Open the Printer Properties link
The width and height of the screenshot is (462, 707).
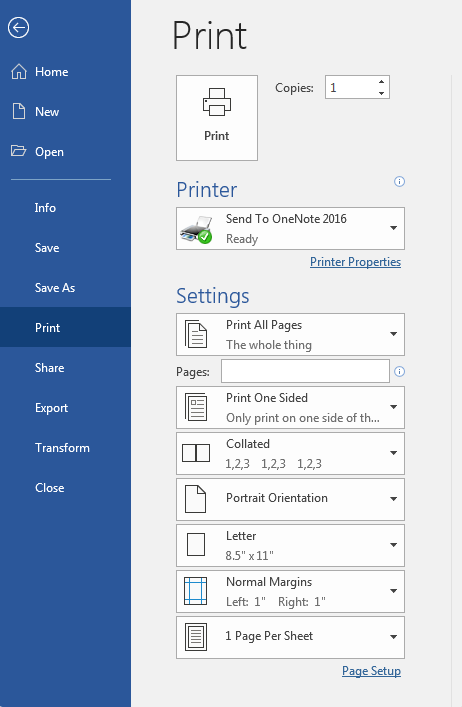point(355,262)
